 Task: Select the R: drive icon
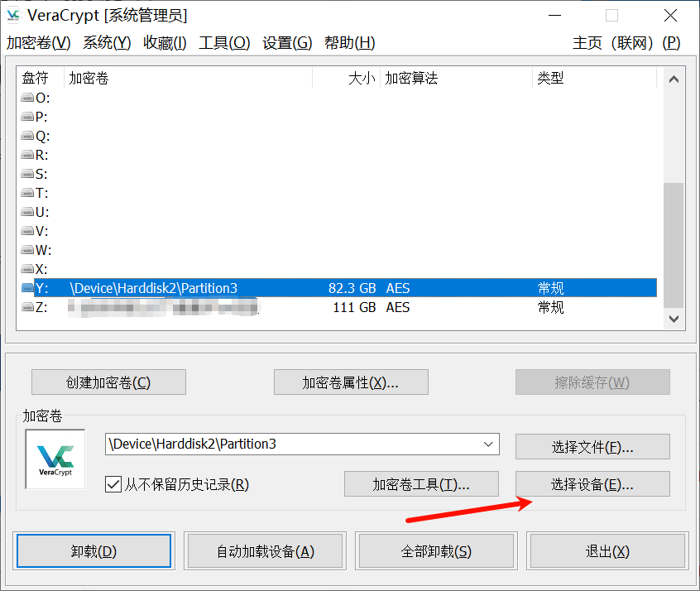point(27,155)
